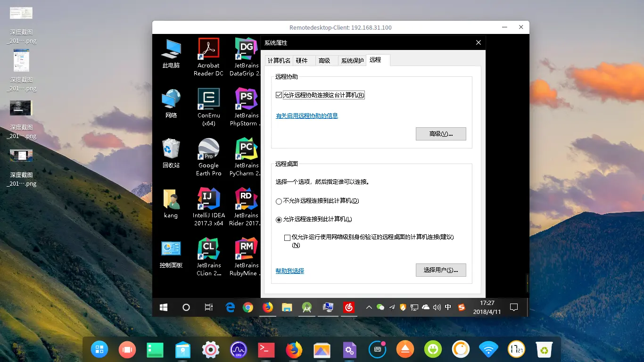Open the purple CPU monitor dock icon
Viewport: 644px width, 362px height.
click(x=239, y=349)
